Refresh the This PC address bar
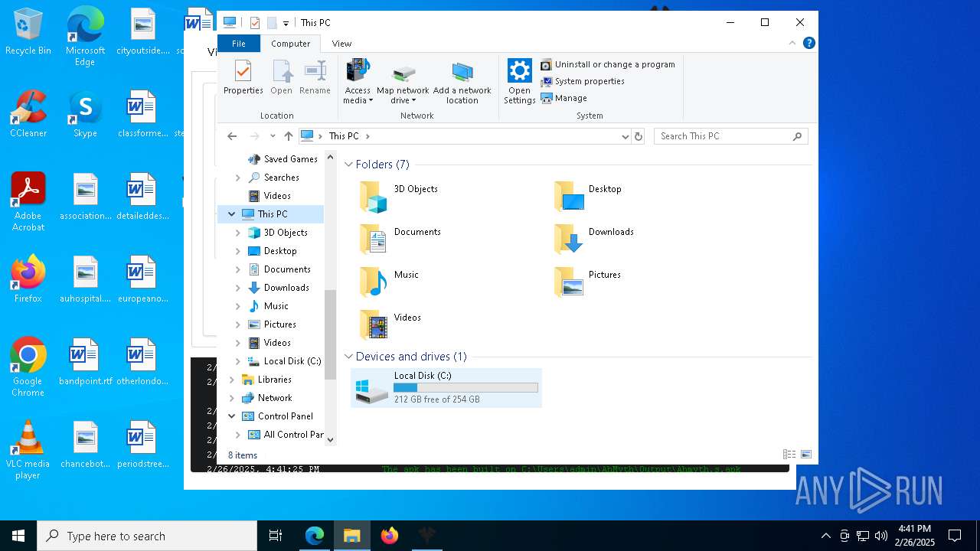The height and width of the screenshot is (551, 980). 639,136
